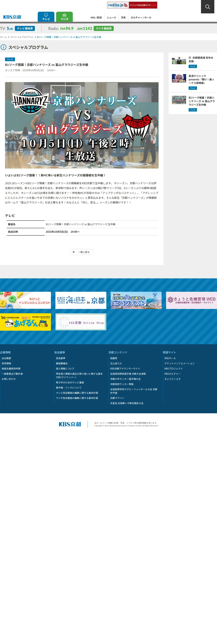Open the ラジオ番組表 button
217x644 pixels.
pos(104,28)
